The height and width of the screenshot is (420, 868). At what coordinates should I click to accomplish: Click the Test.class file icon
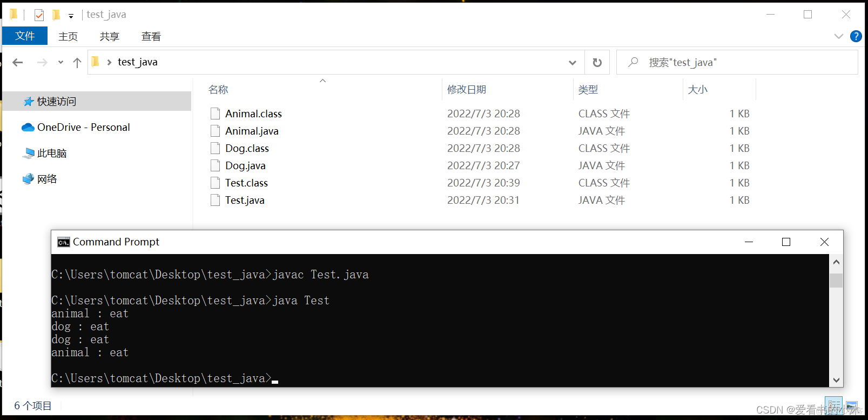click(x=215, y=183)
